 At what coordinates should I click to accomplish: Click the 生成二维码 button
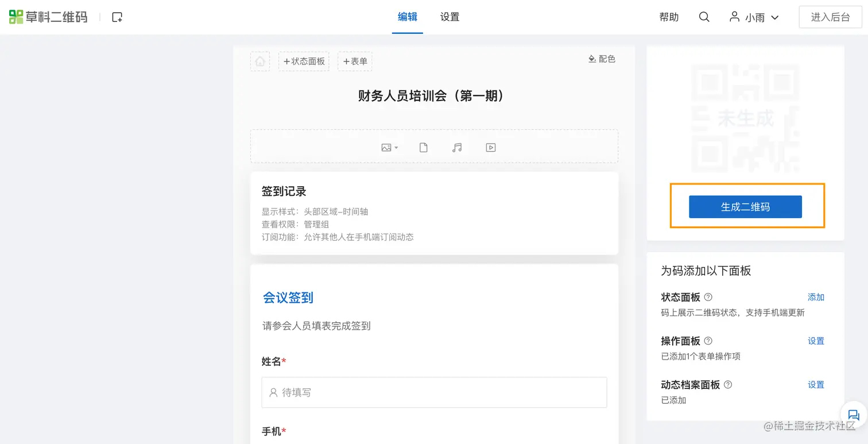[745, 207]
